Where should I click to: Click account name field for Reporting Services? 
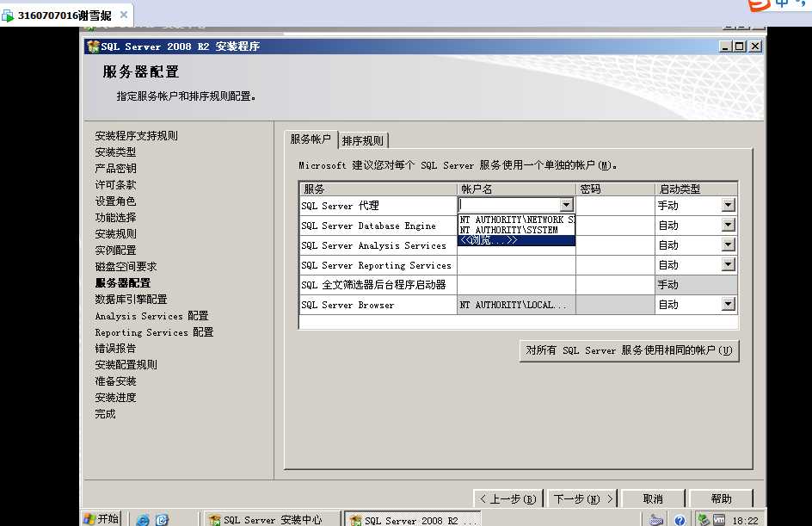[516, 265]
